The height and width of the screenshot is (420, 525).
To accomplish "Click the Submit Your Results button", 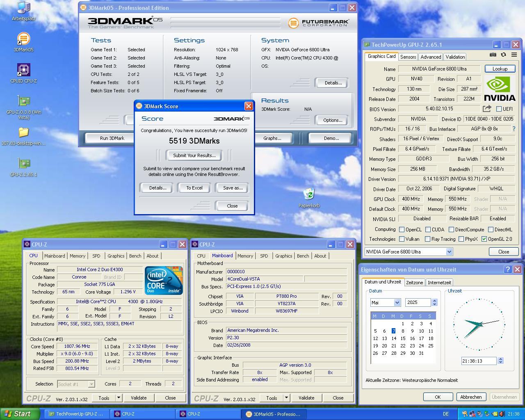I will pos(194,155).
